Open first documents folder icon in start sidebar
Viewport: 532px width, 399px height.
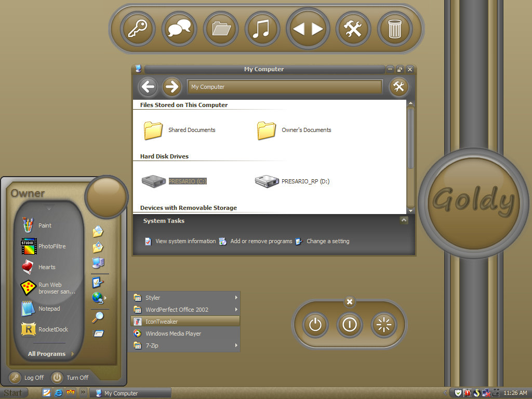click(x=98, y=232)
